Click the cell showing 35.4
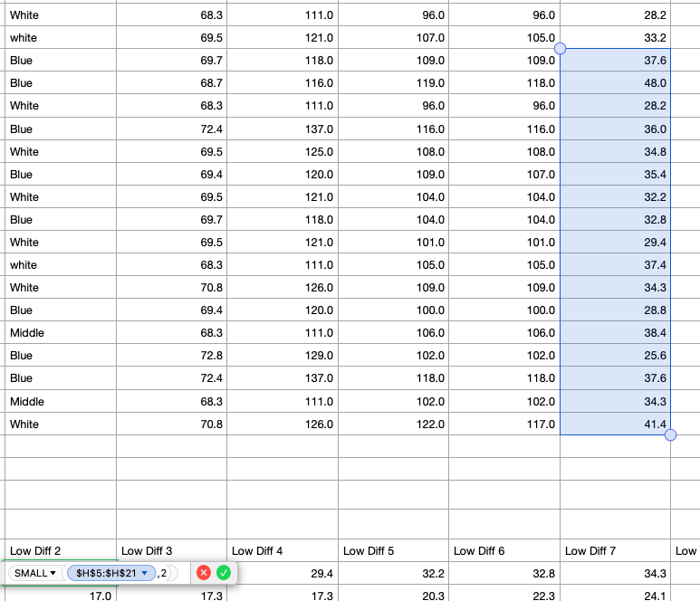Viewport: 700px width, 601px height. [x=615, y=174]
